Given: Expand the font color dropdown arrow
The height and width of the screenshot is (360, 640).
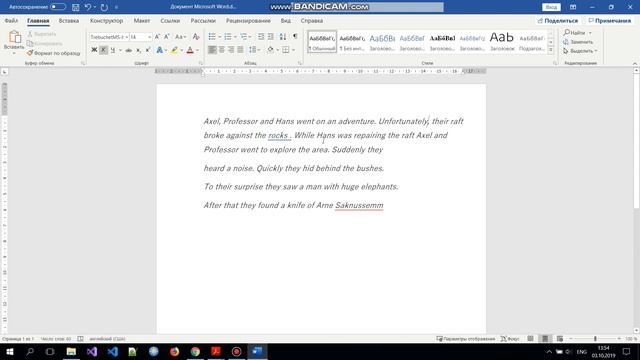Looking at the screenshot, I should [x=198, y=50].
